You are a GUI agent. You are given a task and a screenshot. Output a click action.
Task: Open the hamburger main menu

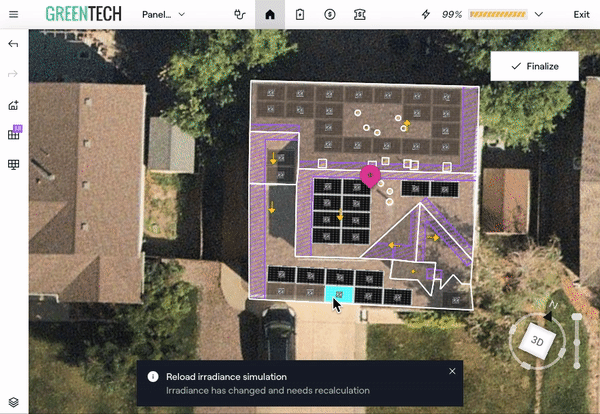(x=13, y=15)
